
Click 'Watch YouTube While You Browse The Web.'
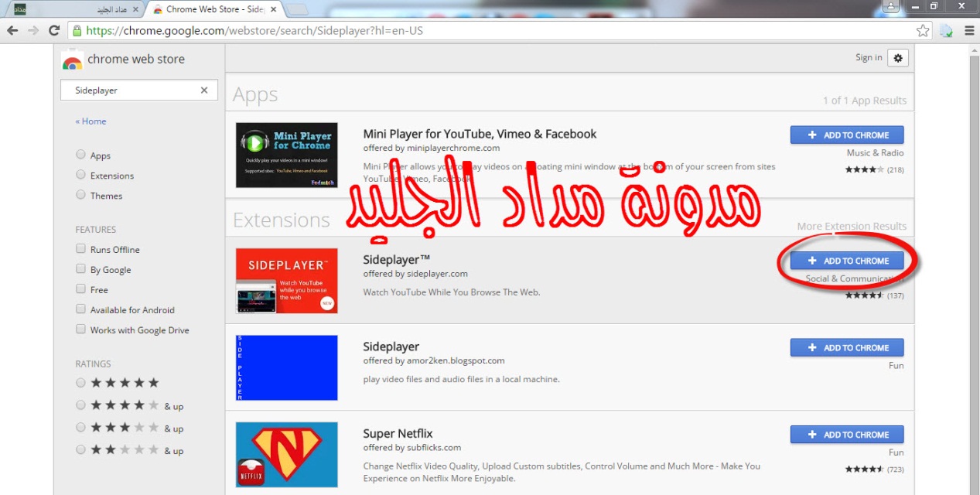click(452, 292)
